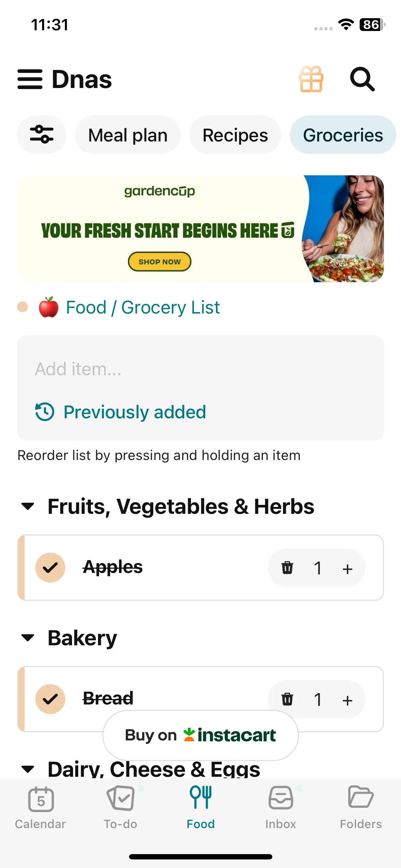Uncheck the Apples item
Image resolution: width=401 pixels, height=868 pixels.
(x=50, y=568)
